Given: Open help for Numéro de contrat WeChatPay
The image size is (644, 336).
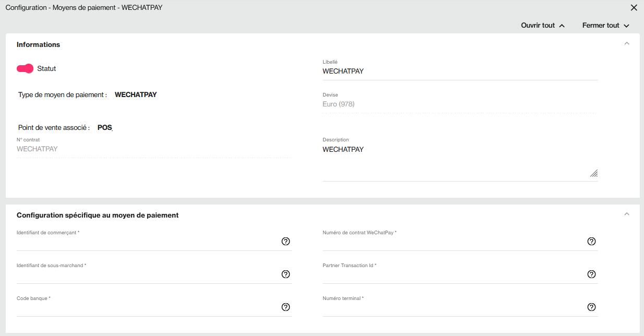Looking at the screenshot, I should 591,242.
